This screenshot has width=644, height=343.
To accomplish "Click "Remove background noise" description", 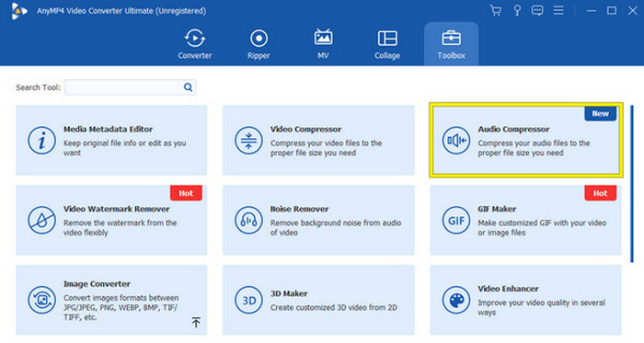I will click(336, 228).
